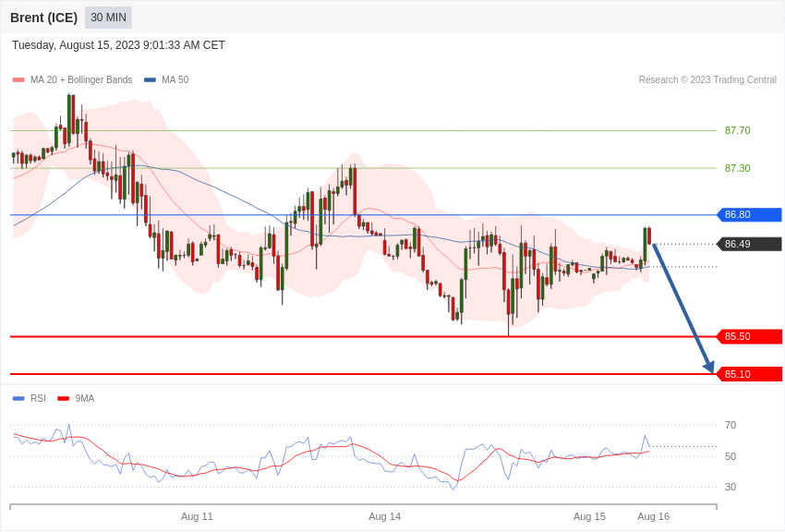Click the blue 86.80 pivot price tag
Image resolution: width=785 pixels, height=532 pixels.
pyautogui.click(x=750, y=214)
